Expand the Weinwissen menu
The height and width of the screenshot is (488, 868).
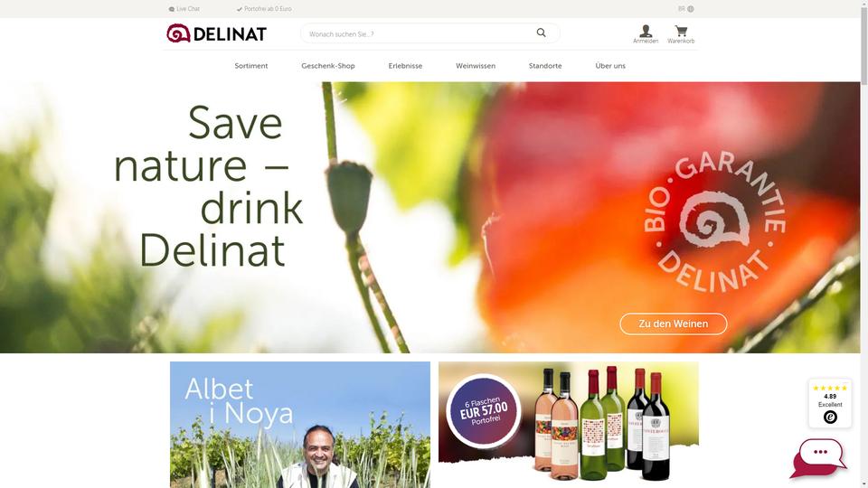(x=476, y=66)
